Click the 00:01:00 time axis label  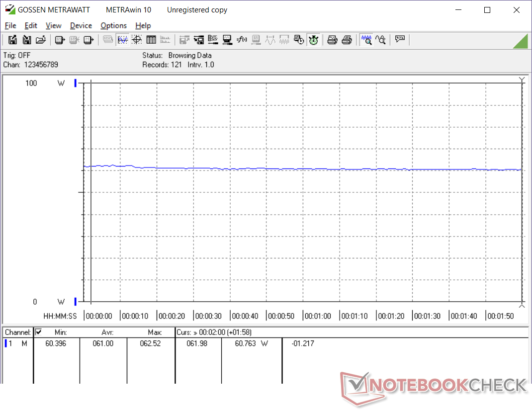(318, 316)
